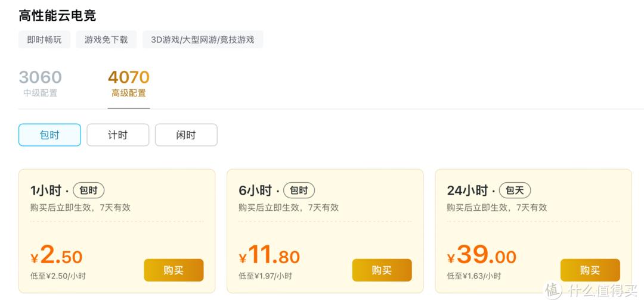Purchase the 24小时 包天 plan

tap(590, 270)
